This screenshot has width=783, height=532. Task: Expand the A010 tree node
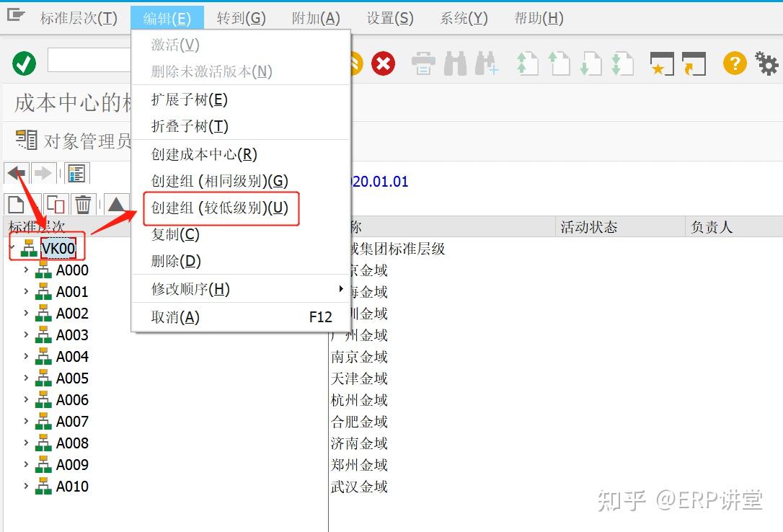pos(26,486)
